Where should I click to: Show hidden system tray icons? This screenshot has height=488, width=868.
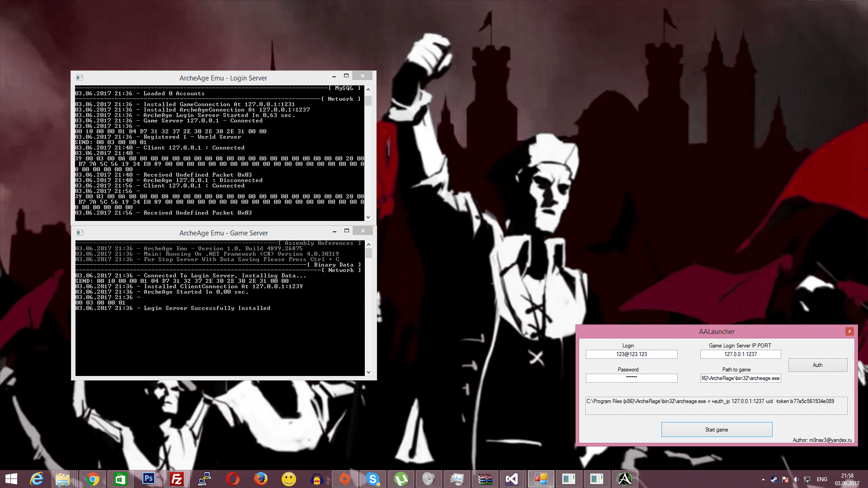tap(763, 479)
